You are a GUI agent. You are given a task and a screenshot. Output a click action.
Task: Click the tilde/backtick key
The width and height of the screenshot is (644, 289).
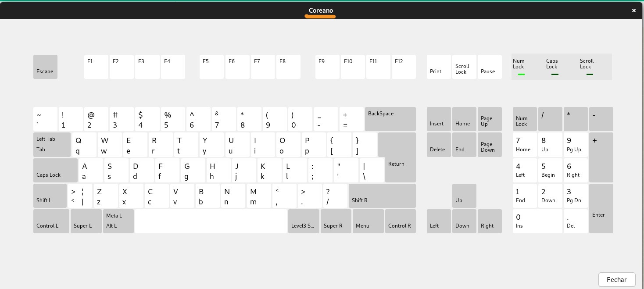[45, 119]
